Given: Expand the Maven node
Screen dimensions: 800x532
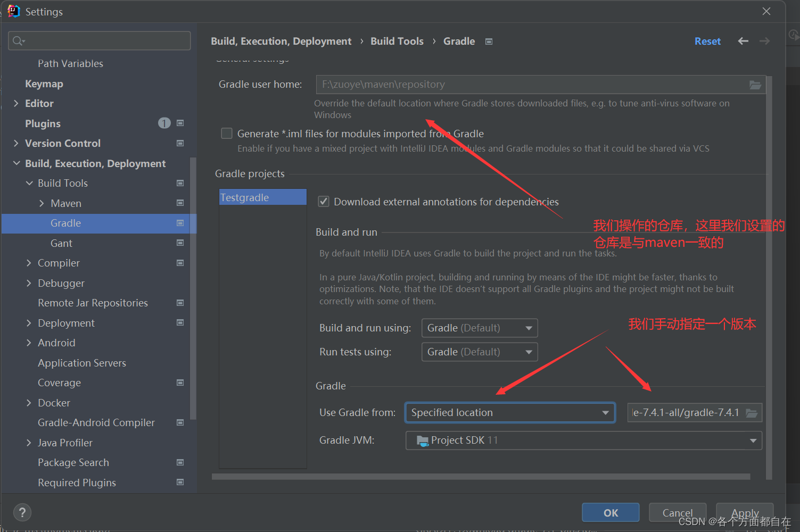Looking at the screenshot, I should 42,203.
